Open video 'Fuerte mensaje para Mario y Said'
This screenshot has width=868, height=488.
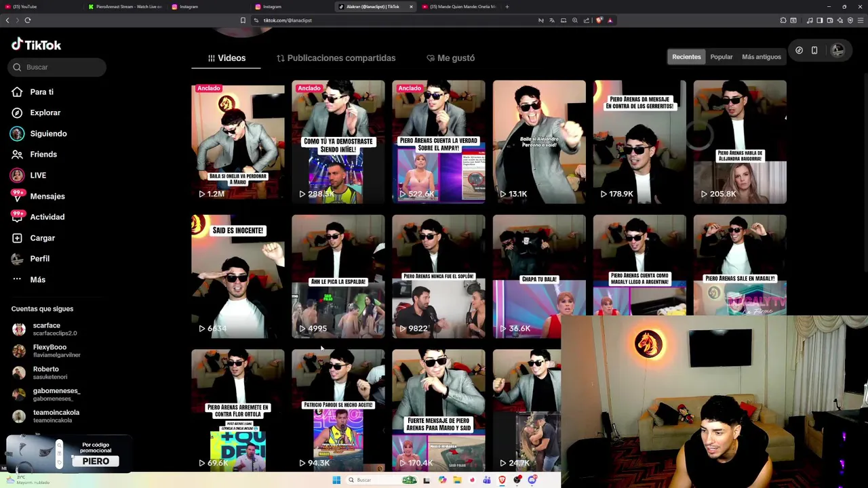[439, 410]
